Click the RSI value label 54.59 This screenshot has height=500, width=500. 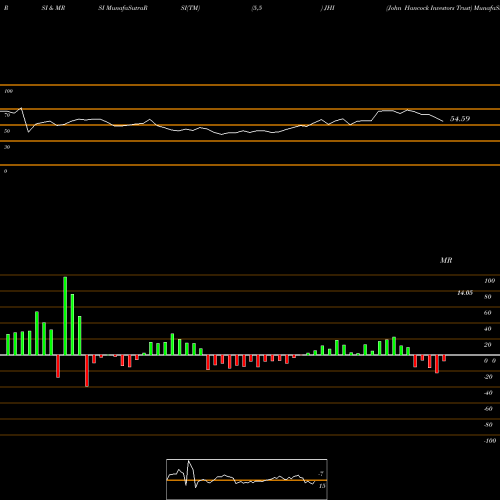[x=460, y=119]
